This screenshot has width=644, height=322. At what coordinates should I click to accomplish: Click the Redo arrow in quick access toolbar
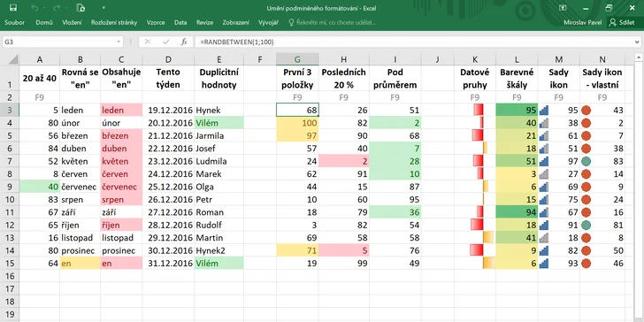(x=56, y=8)
